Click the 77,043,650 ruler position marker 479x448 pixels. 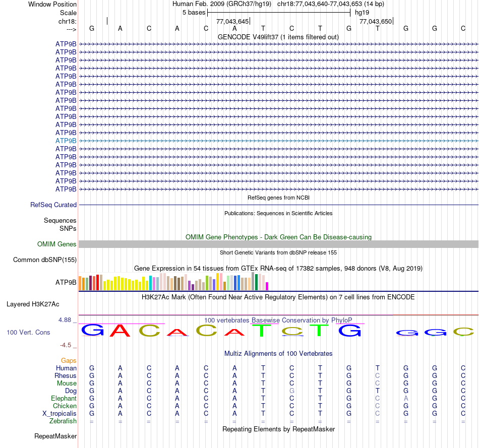pos(376,21)
